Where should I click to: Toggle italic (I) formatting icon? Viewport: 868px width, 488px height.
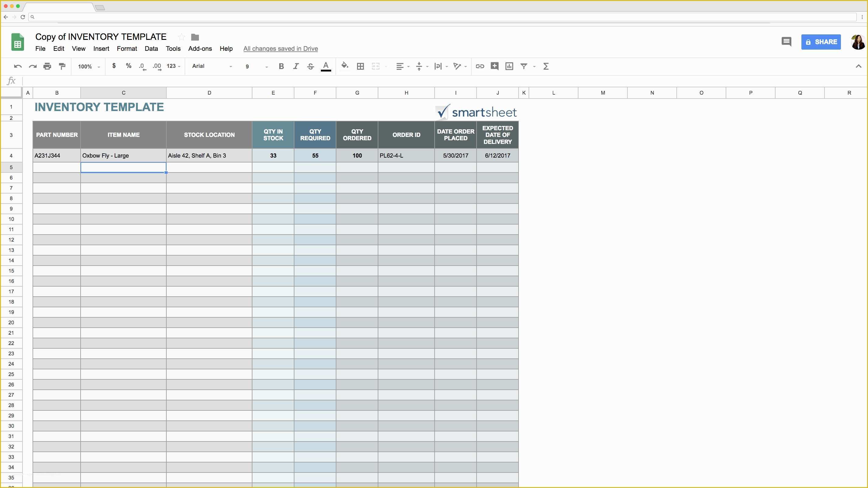(x=296, y=66)
